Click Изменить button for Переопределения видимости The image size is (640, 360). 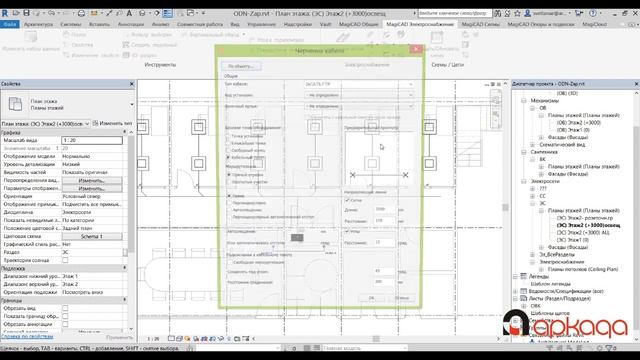pyautogui.click(x=92, y=180)
